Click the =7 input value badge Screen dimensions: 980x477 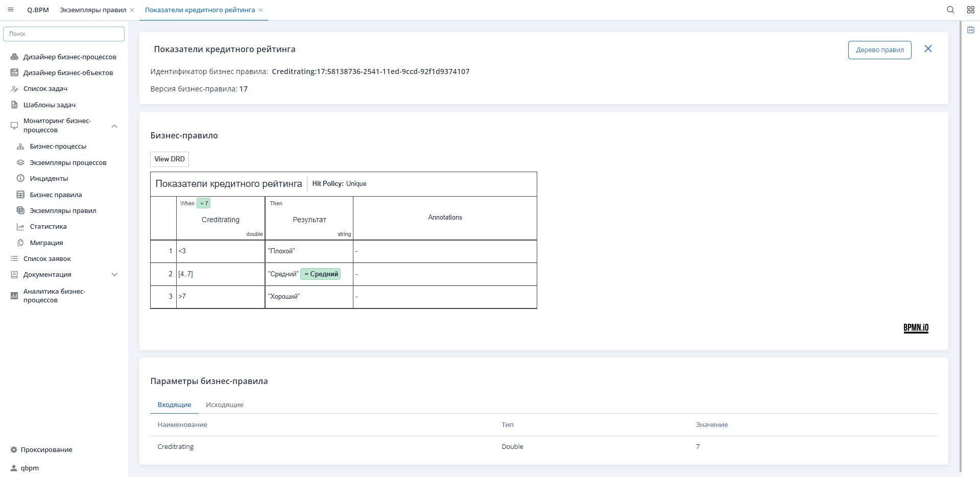coord(204,203)
